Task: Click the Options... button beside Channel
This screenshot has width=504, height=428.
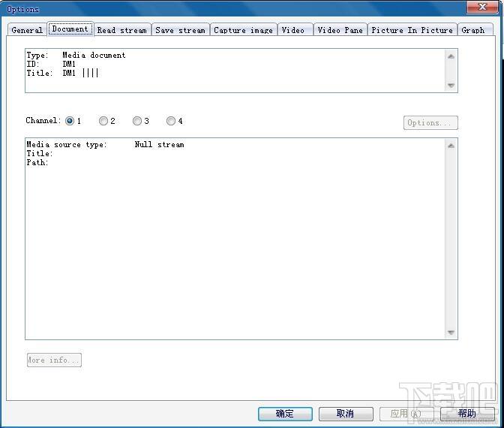Action: tap(430, 122)
